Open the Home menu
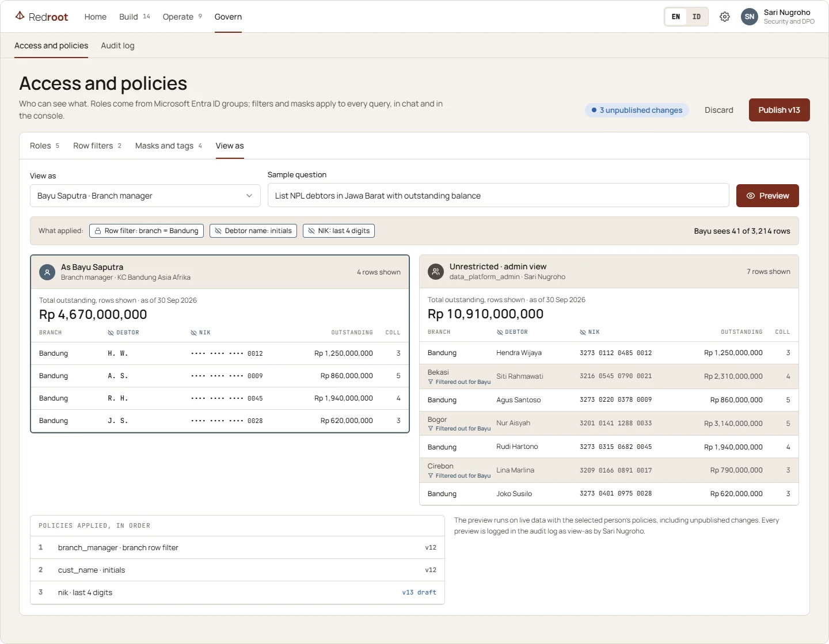The height and width of the screenshot is (644, 829). [x=96, y=17]
